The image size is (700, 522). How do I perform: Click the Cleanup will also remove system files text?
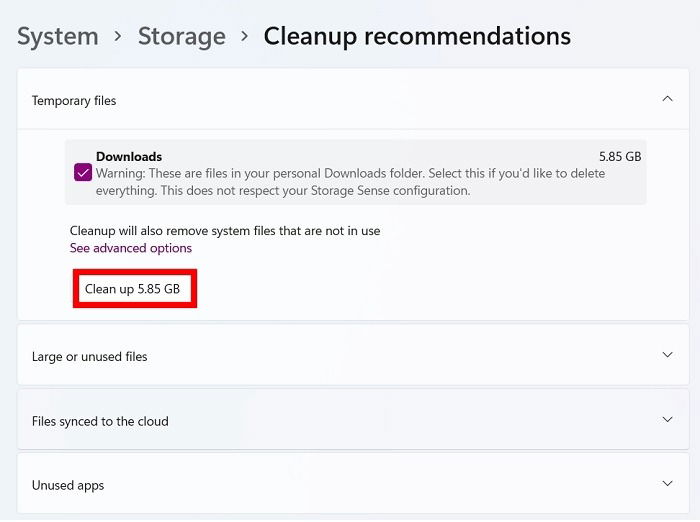pos(225,231)
